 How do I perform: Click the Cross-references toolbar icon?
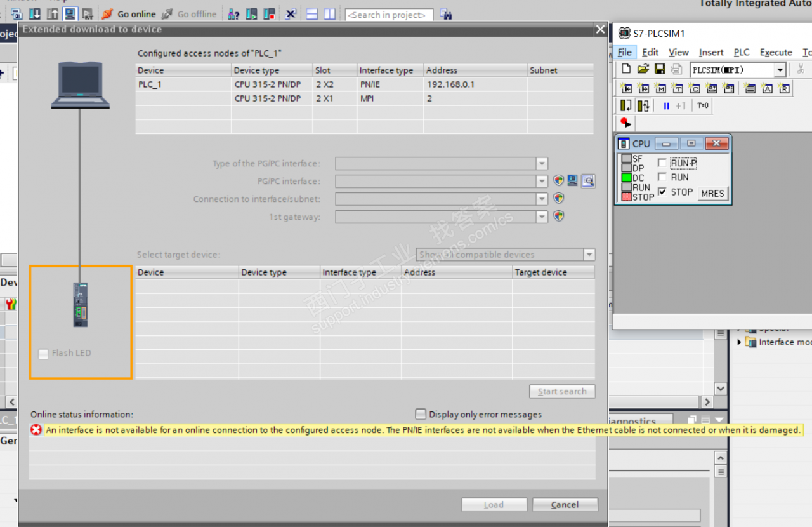click(290, 14)
